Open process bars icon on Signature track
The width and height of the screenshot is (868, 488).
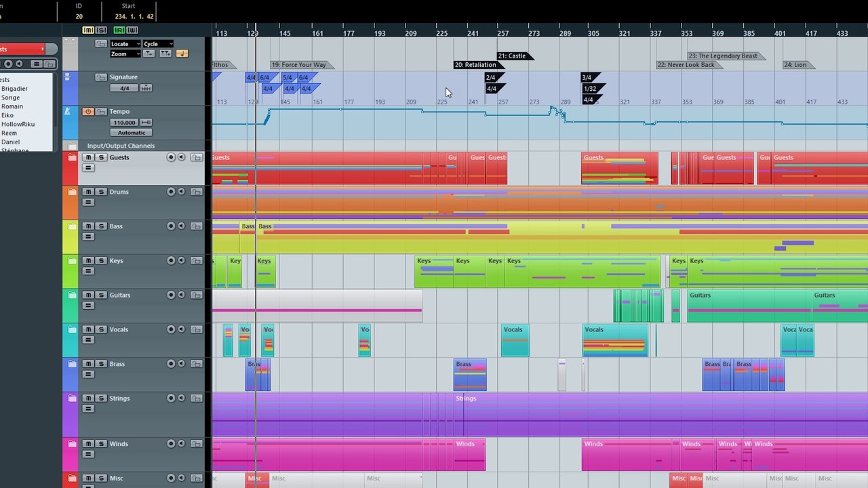pos(146,88)
